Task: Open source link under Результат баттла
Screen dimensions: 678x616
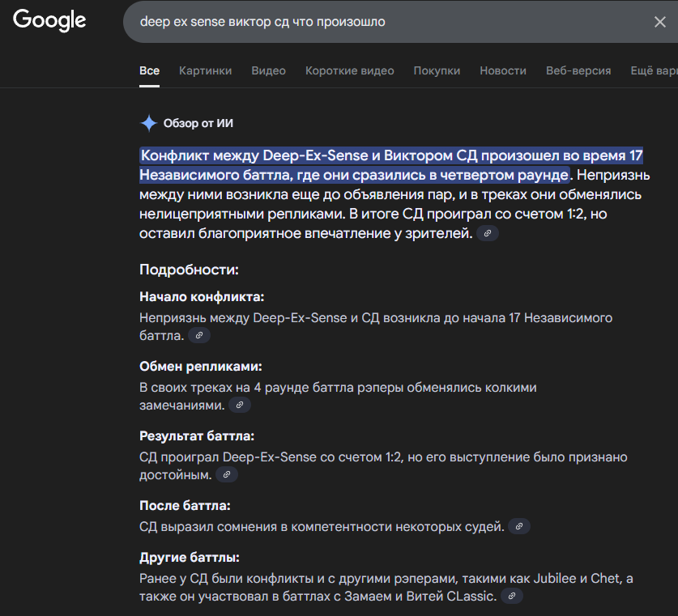Action: click(x=227, y=474)
